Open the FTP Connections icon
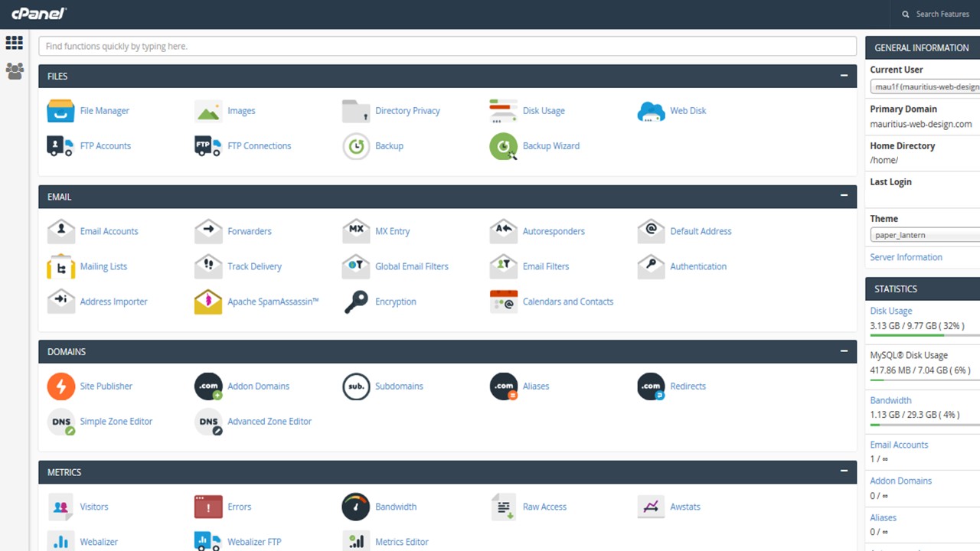This screenshot has height=551, width=980. (208, 146)
